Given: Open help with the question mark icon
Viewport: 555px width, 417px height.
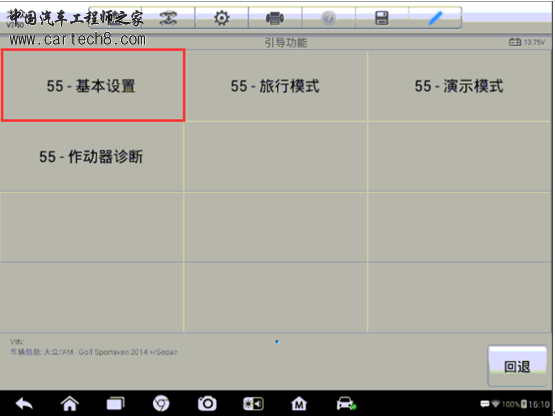Looking at the screenshot, I should point(328,18).
